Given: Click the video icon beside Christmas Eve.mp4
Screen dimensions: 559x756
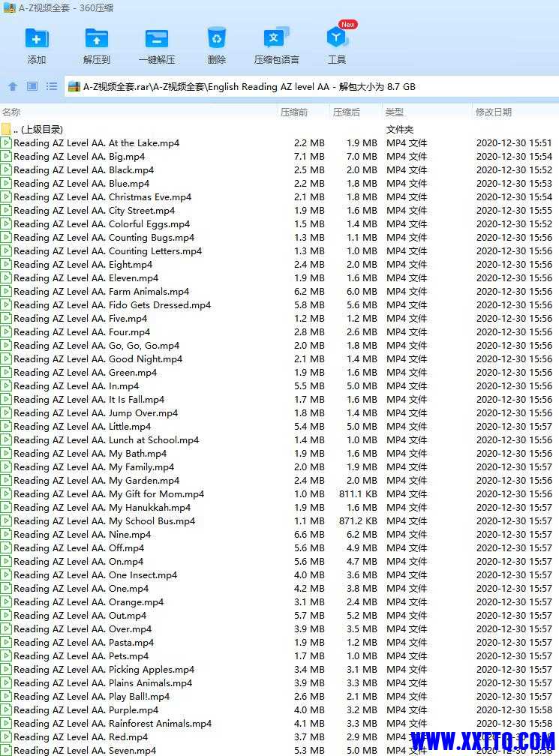Looking at the screenshot, I should pos(6,196).
